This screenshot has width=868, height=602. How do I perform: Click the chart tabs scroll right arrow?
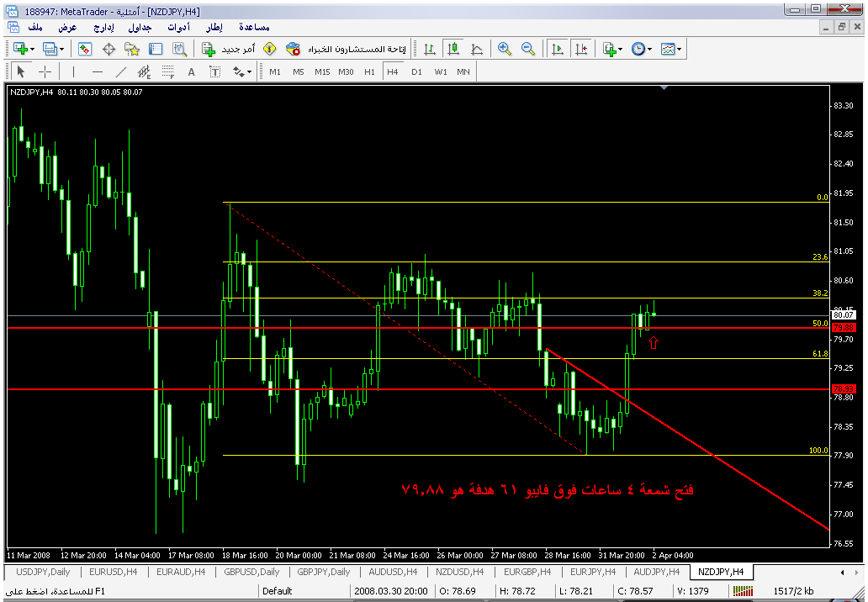pyautogui.click(x=857, y=572)
